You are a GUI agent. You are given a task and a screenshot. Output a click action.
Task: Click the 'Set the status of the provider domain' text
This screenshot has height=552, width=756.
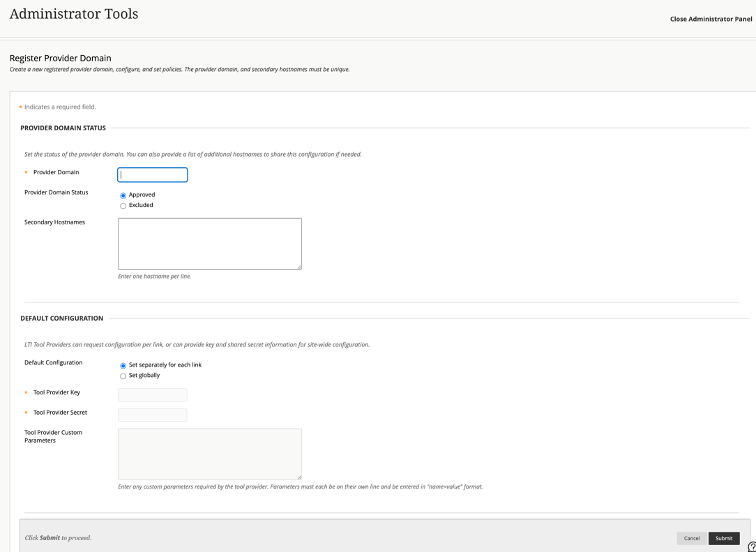pos(193,155)
